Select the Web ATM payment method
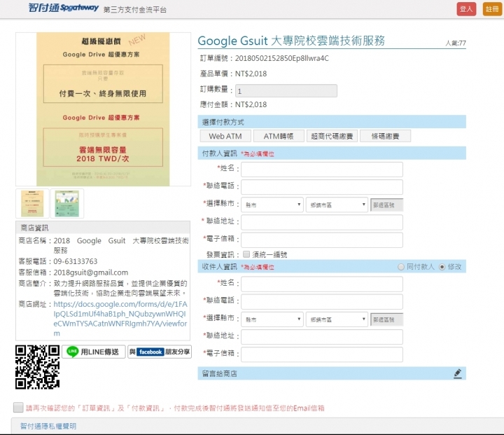The height and width of the screenshot is (435, 504). click(225, 136)
